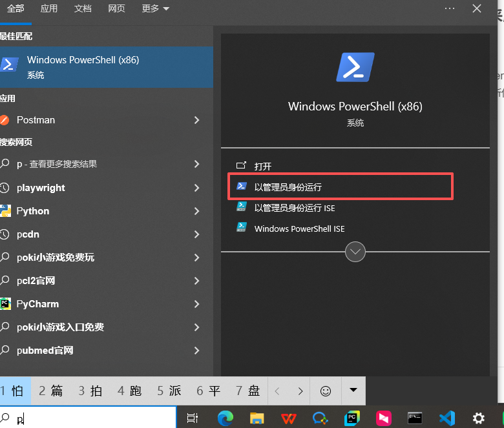Select IME candidate 5 派
This screenshot has height=428, width=504.
[x=169, y=391]
